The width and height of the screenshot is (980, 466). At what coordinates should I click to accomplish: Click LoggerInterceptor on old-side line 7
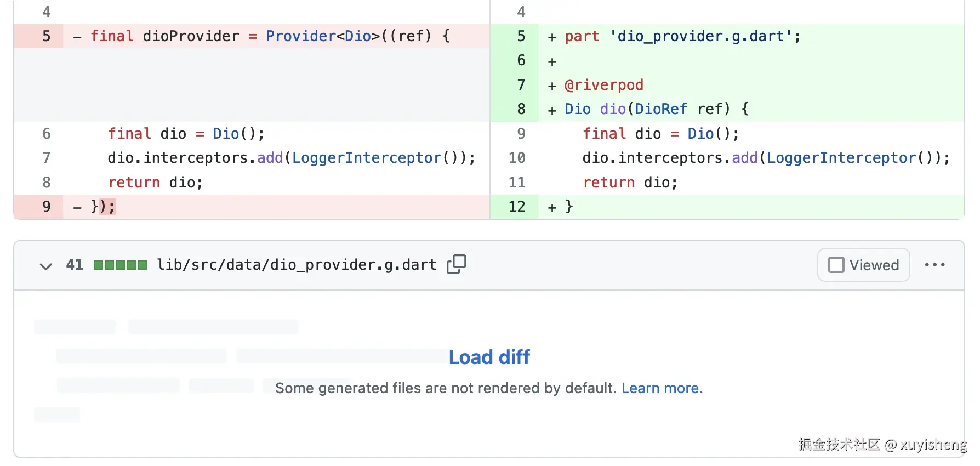tap(367, 158)
